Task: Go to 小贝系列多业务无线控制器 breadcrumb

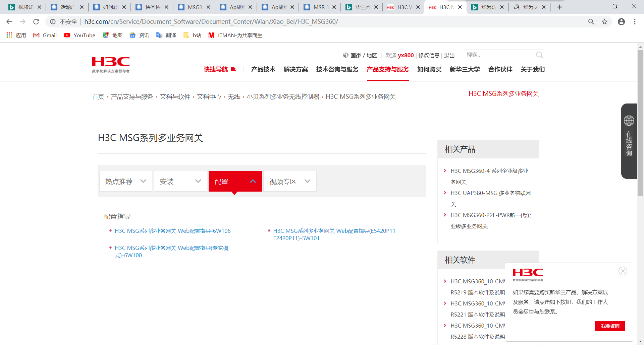Action: [283, 97]
